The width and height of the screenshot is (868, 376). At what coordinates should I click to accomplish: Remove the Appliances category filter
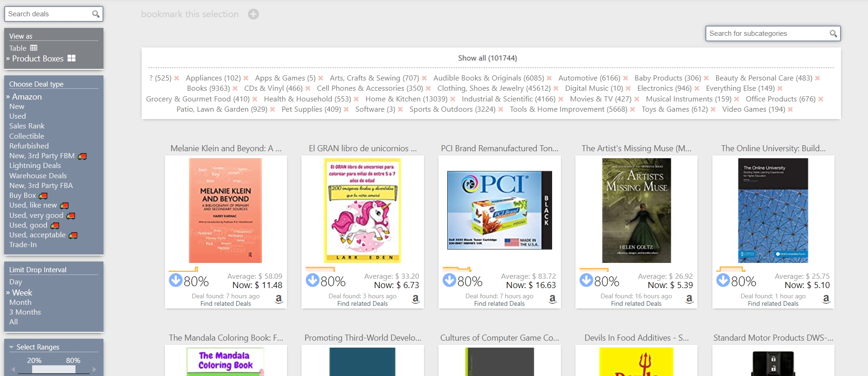tap(246, 78)
